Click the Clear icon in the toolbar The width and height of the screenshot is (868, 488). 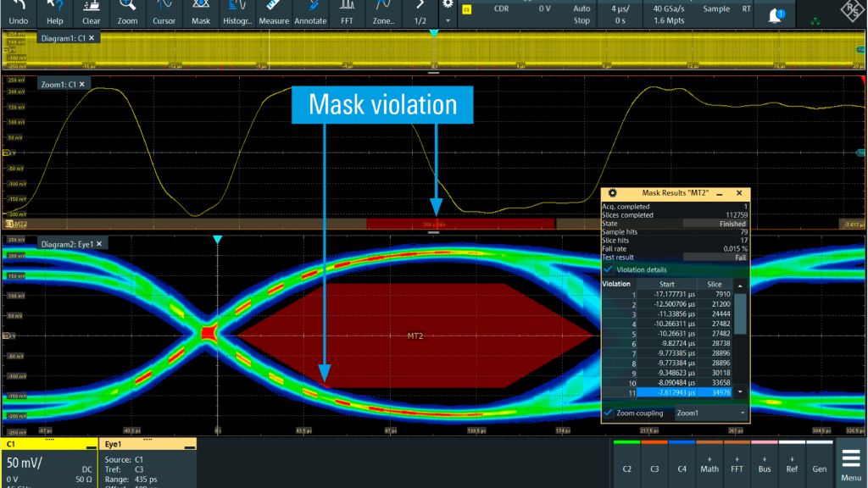pos(92,13)
